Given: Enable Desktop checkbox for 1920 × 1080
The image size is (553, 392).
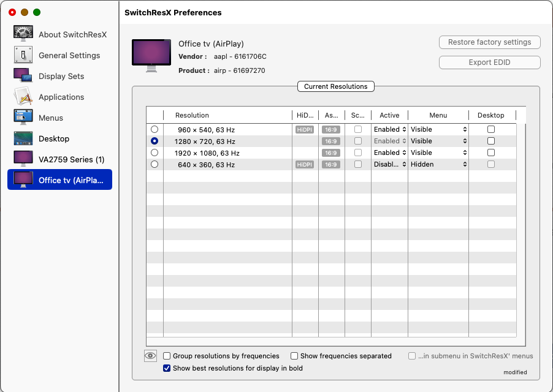Looking at the screenshot, I should tap(491, 153).
